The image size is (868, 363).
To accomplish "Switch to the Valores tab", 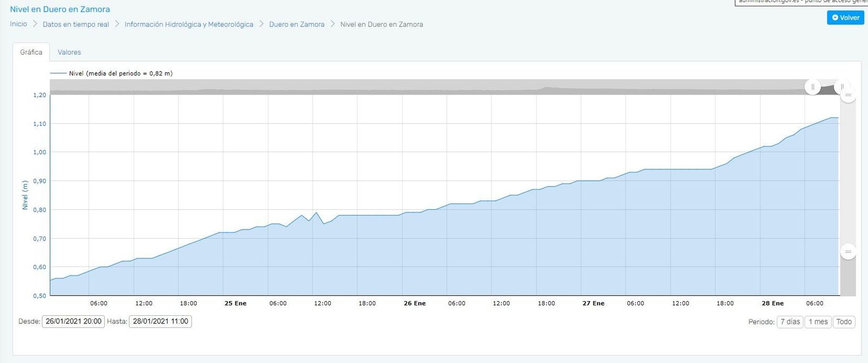I will pos(69,52).
